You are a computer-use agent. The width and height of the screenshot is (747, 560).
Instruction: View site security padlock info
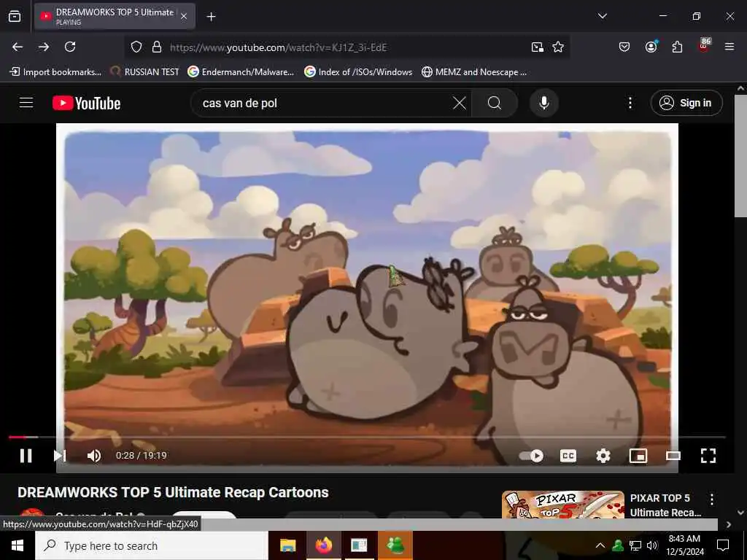pos(156,47)
